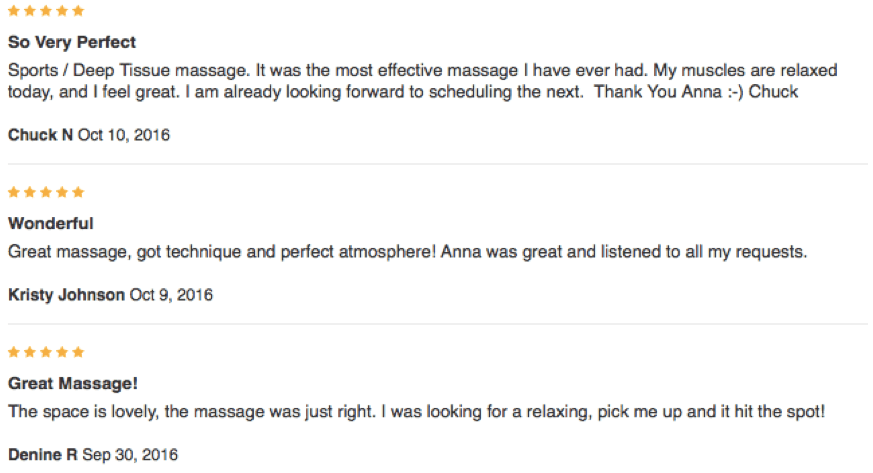The image size is (873, 473).
Task: Click the first star above 'So Very Perfect'
Action: click(x=14, y=12)
